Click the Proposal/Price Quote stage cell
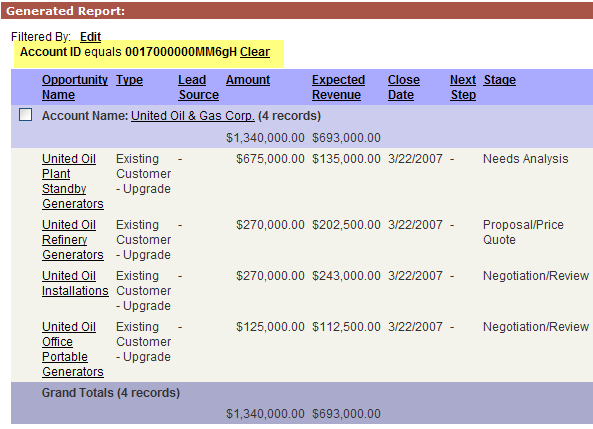The width and height of the screenshot is (593, 429). point(523,232)
